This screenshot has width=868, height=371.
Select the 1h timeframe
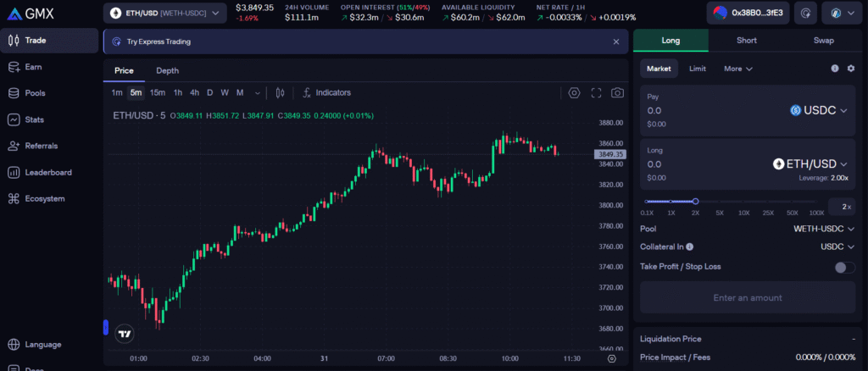[178, 93]
